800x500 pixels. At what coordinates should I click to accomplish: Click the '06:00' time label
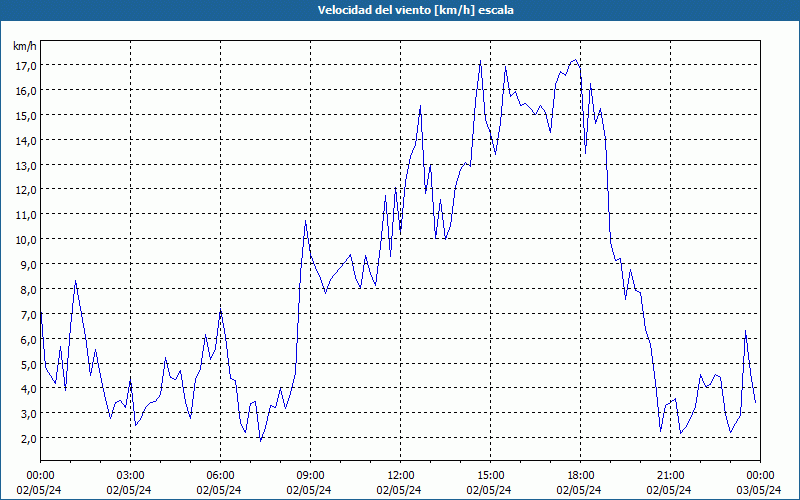pos(220,476)
